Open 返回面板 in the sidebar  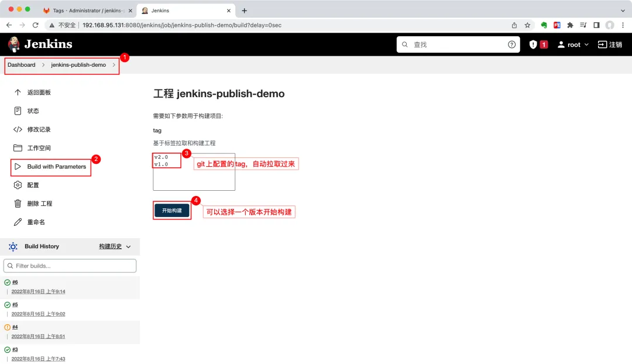pos(39,92)
